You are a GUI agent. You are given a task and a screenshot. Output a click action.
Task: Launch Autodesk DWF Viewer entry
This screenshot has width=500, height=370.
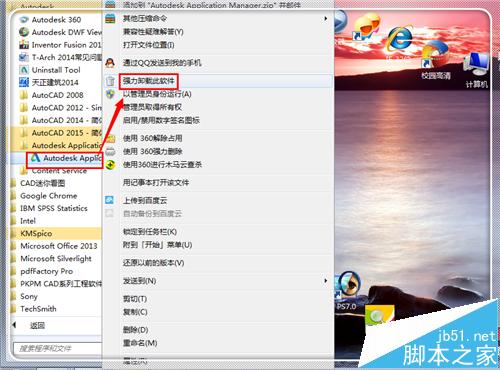tap(60, 32)
